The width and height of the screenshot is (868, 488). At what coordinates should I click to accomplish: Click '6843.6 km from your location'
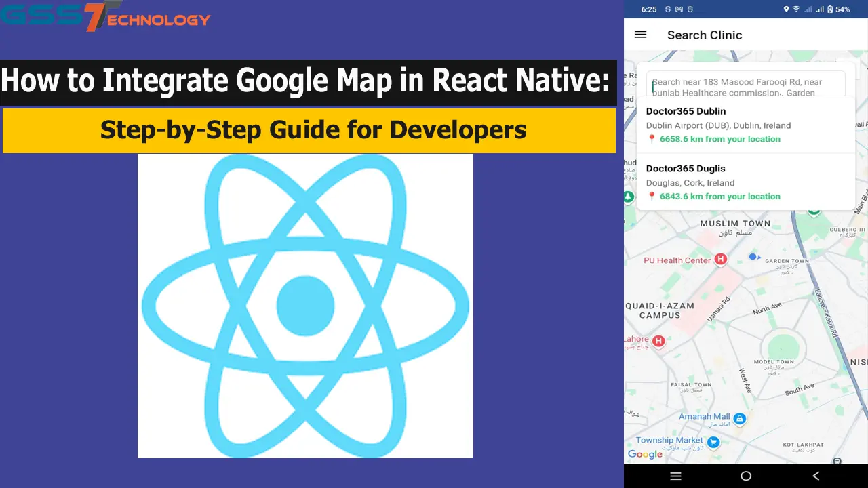719,197
